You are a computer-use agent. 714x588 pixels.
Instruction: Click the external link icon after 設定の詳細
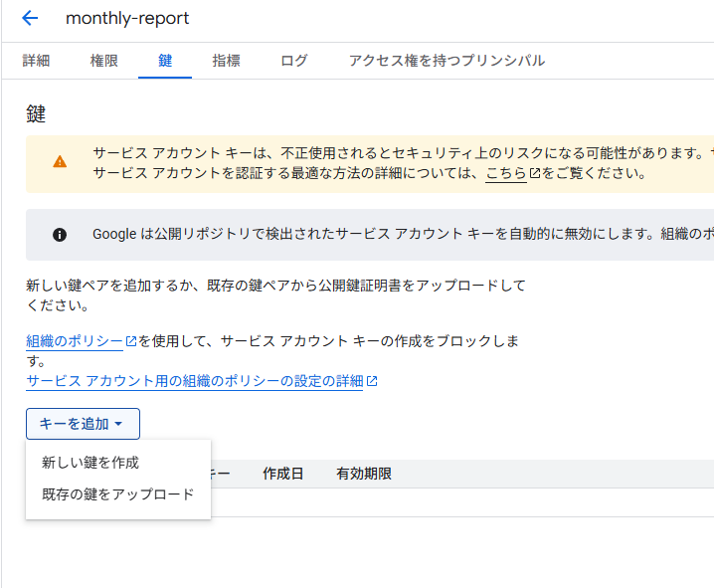click(372, 381)
